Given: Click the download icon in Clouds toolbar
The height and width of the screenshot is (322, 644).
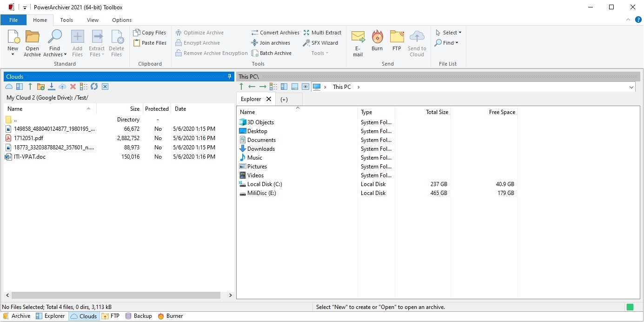Looking at the screenshot, I should [52, 87].
